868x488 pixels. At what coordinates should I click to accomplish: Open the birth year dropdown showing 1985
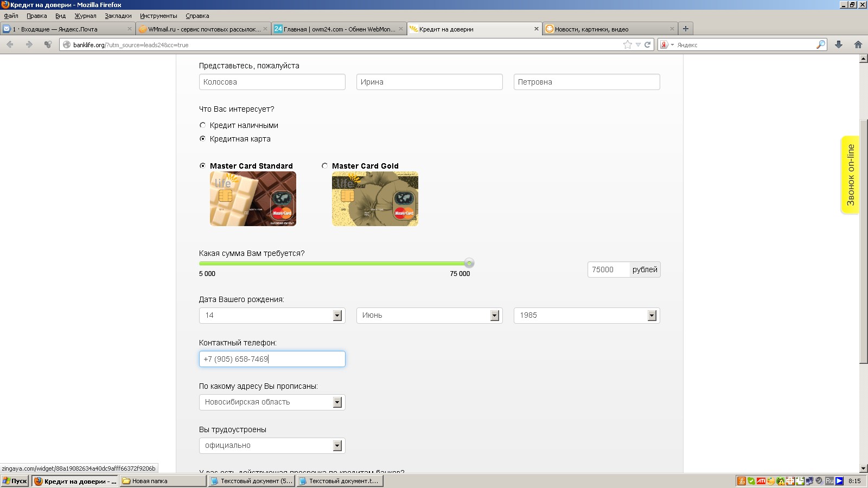[x=586, y=316]
